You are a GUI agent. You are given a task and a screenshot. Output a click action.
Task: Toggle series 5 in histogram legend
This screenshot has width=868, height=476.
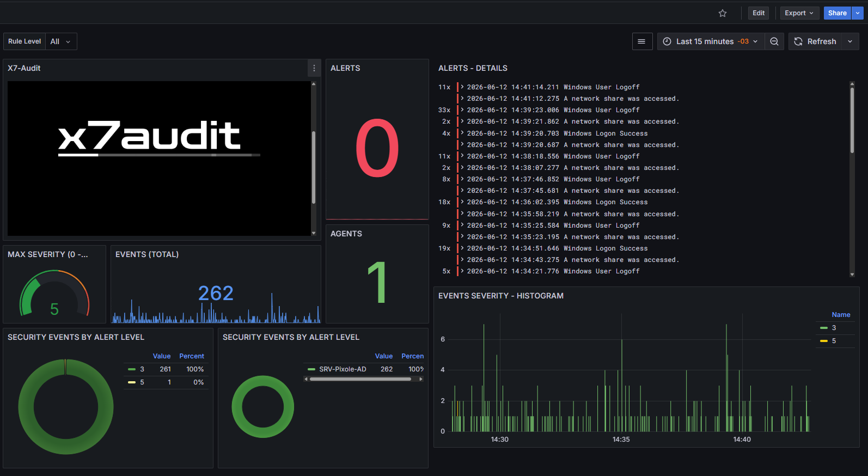pyautogui.click(x=834, y=341)
